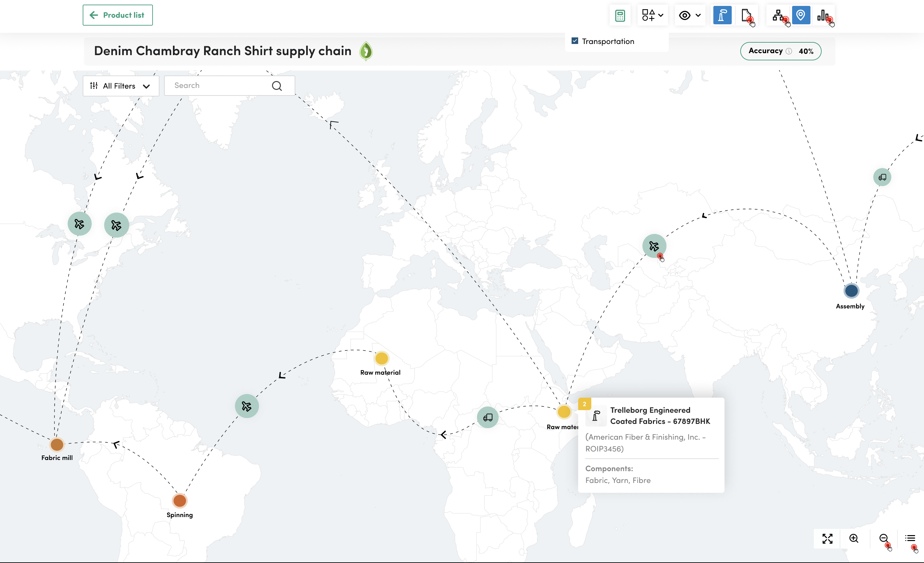The image size is (924, 563).
Task: Zoom in on the map
Action: click(854, 539)
